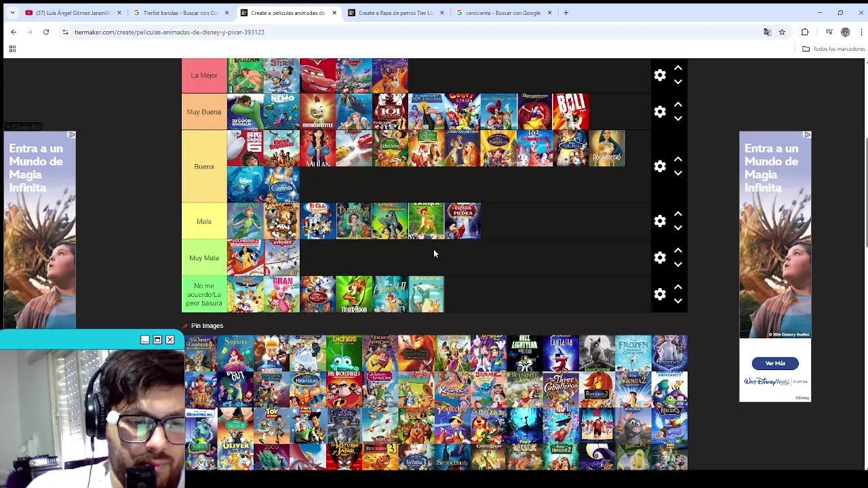Select the Pocahontas poster in Buena
The image size is (868, 488).
click(x=608, y=148)
